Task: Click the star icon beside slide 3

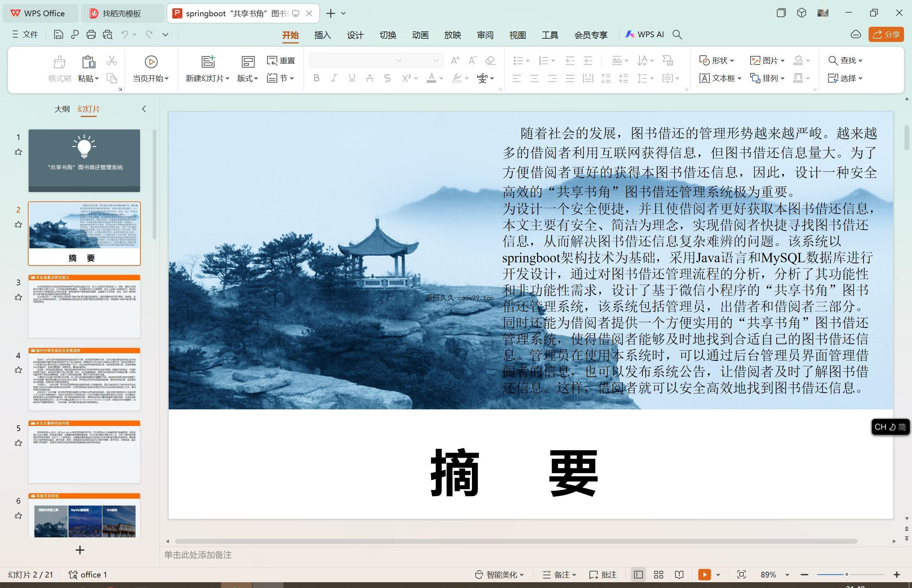Action: [x=18, y=298]
